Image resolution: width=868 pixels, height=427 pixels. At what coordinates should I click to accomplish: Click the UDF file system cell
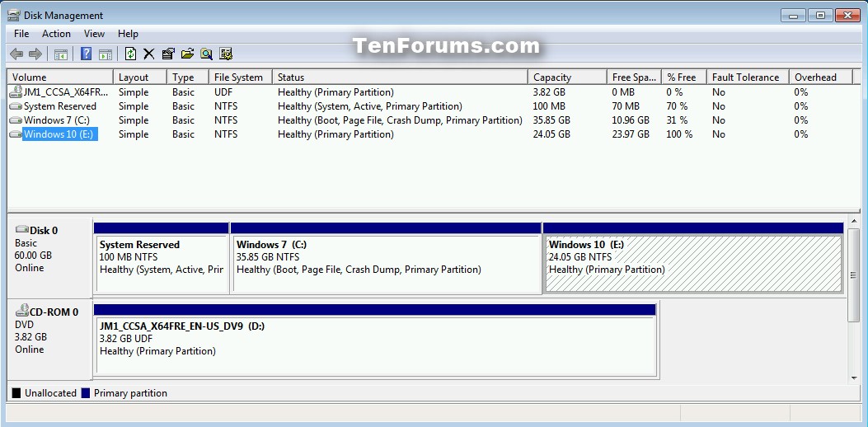[x=224, y=92]
